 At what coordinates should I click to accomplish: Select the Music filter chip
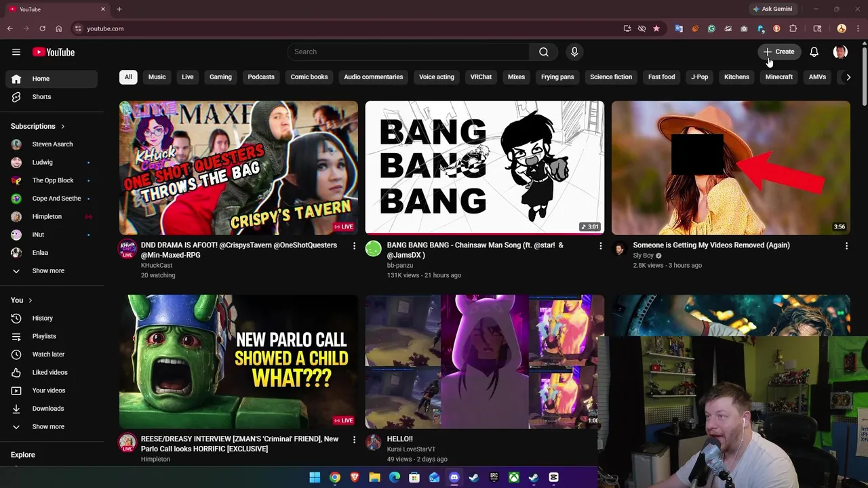coord(157,77)
